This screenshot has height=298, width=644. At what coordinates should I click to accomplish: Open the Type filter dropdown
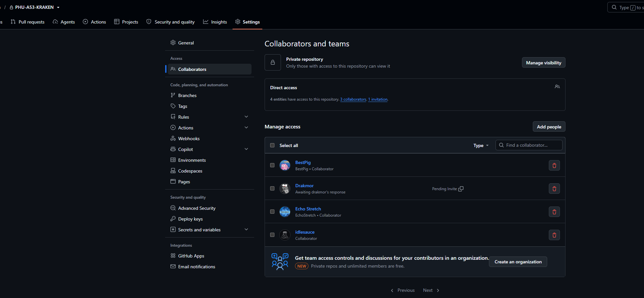pyautogui.click(x=481, y=145)
